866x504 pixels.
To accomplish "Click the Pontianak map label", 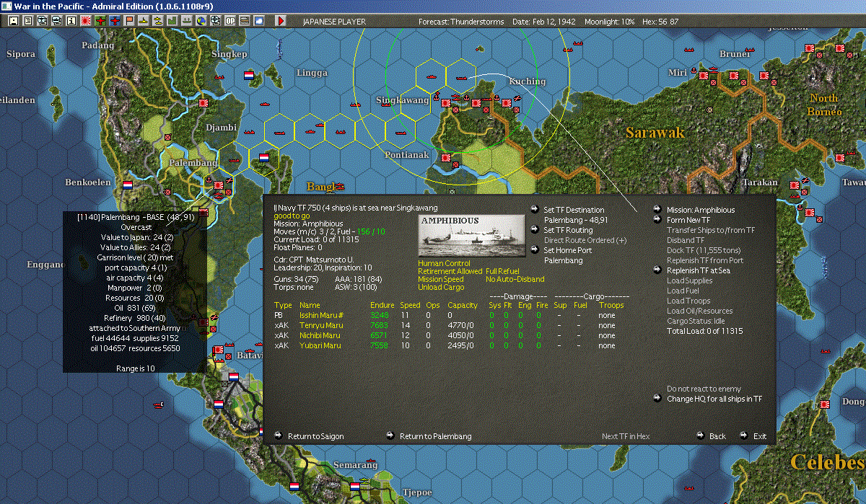I will (x=406, y=155).
